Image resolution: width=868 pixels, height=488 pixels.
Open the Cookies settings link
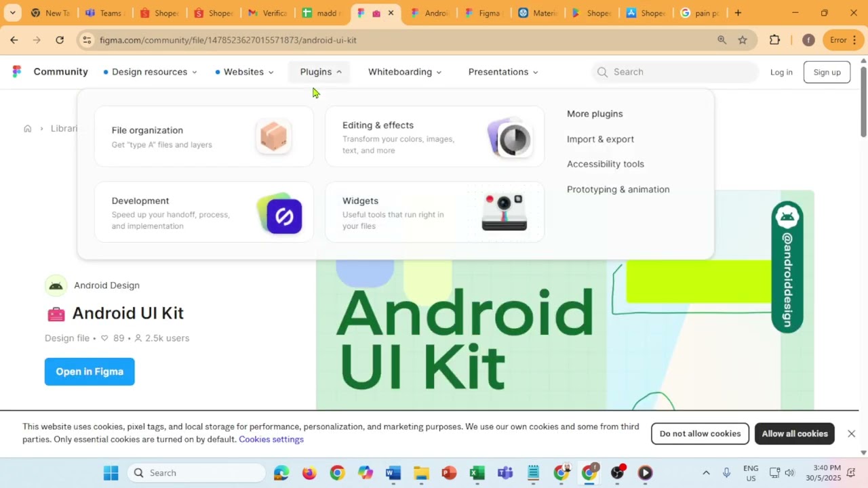tap(271, 439)
